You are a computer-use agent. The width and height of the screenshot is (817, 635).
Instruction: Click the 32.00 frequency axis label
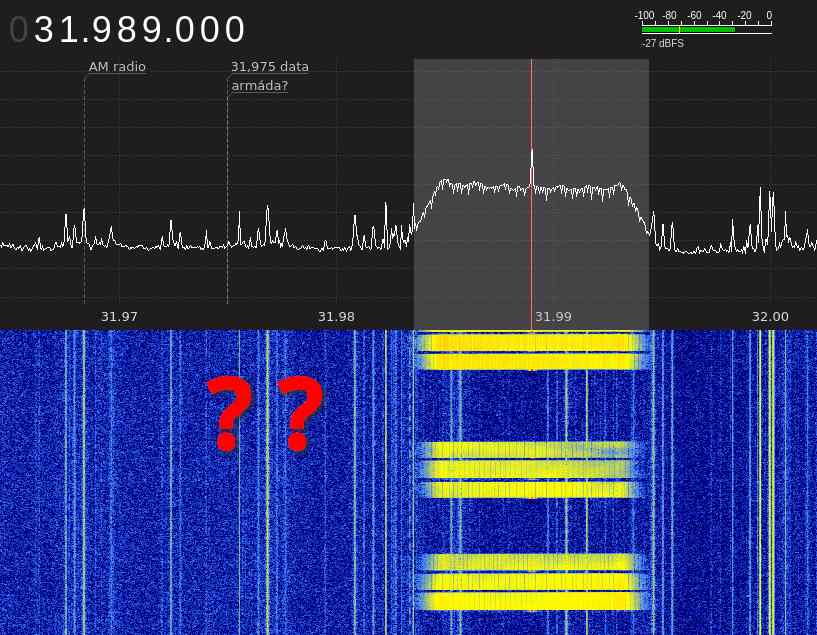click(x=770, y=317)
